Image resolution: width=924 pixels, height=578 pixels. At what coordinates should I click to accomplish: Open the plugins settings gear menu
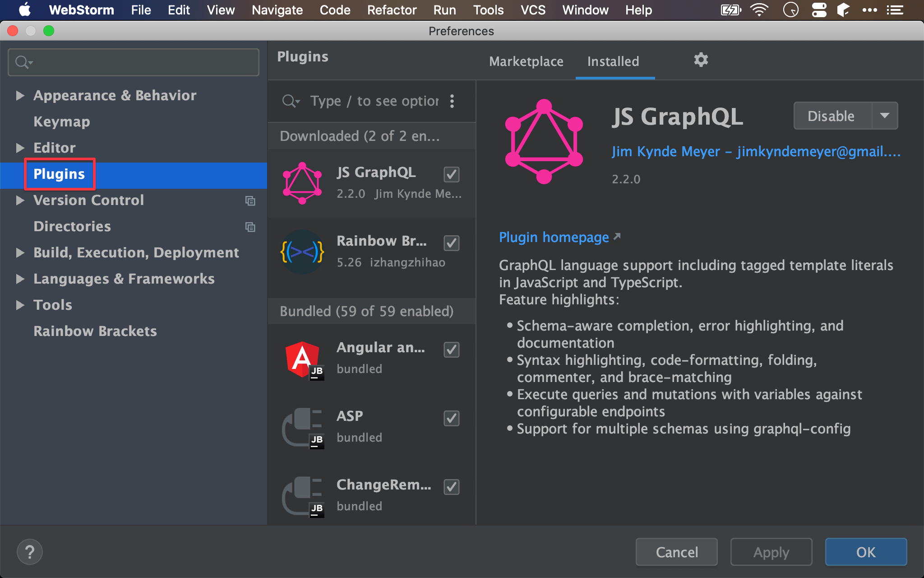701,60
